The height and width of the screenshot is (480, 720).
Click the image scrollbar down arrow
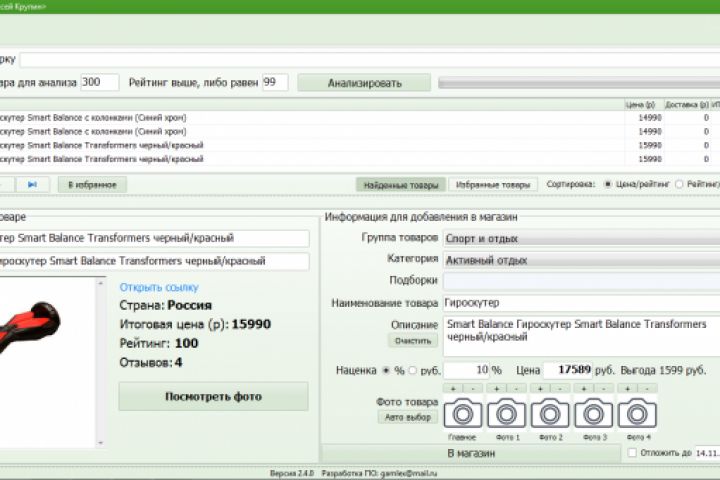101,443
